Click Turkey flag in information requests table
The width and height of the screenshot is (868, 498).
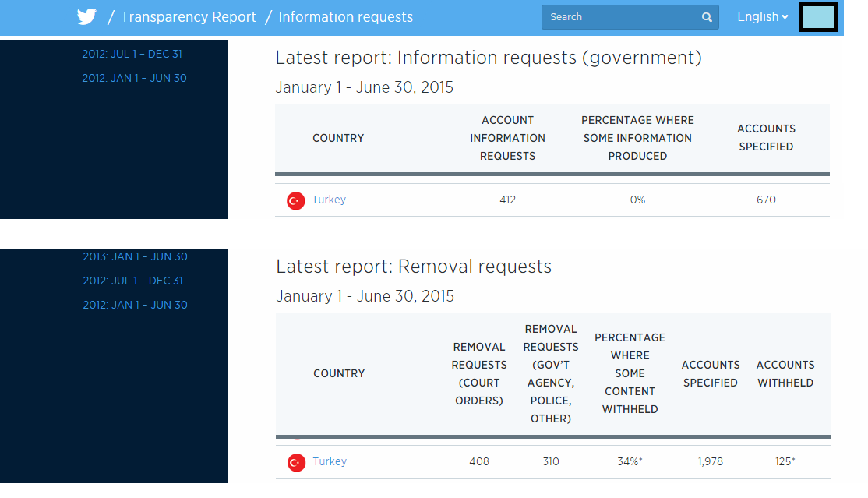pyautogui.click(x=295, y=200)
